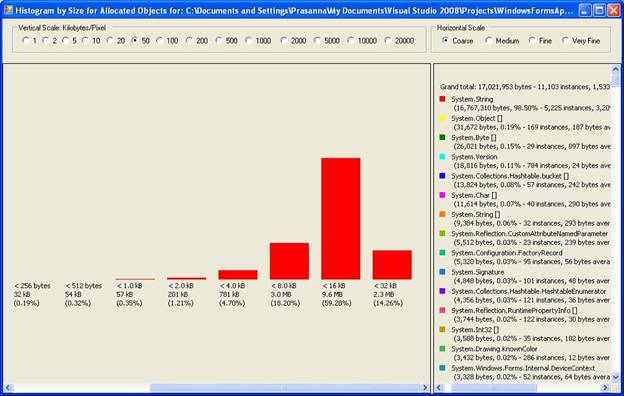Viewport: 624px width, 396px height.
Task: Click the red bar for under 8.0 kB
Action: click(x=289, y=261)
